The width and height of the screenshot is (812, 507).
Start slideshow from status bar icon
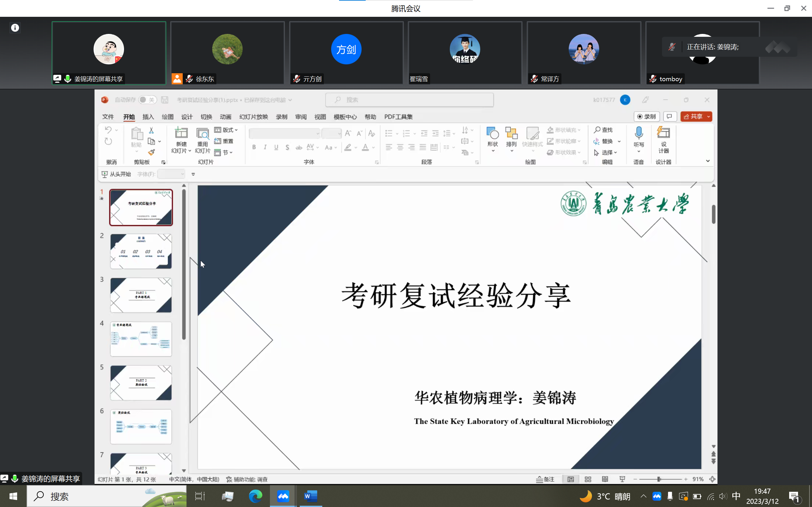tap(622, 479)
